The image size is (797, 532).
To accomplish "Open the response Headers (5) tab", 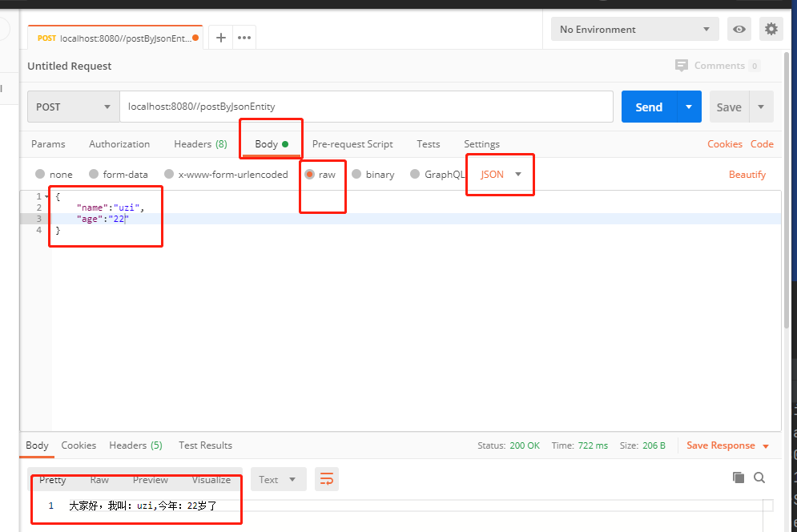I will click(x=135, y=445).
